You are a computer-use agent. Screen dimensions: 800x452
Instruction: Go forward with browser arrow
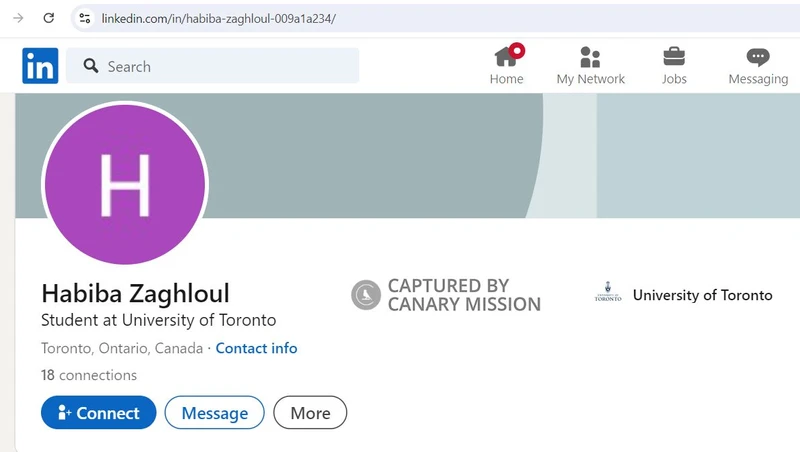(x=18, y=18)
